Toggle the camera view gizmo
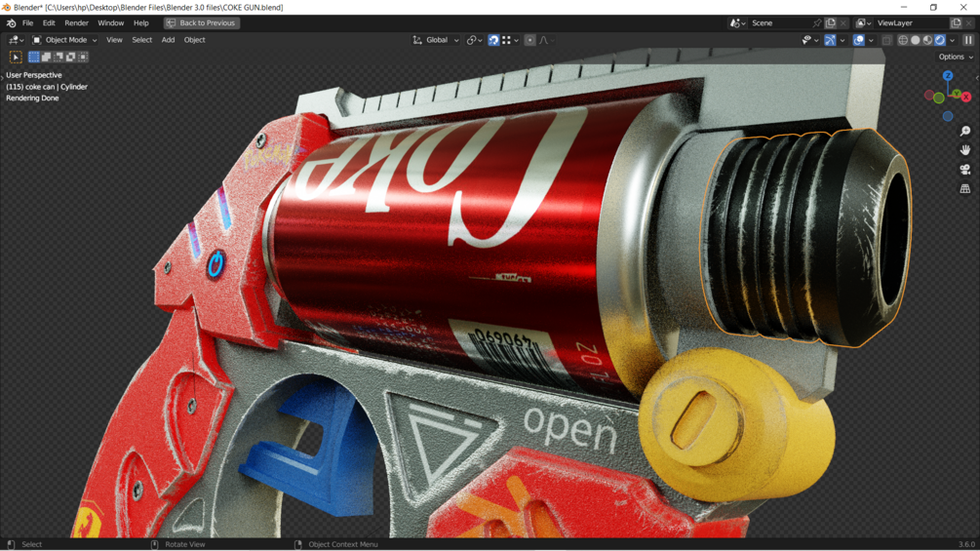The height and width of the screenshot is (551, 980). point(965,170)
